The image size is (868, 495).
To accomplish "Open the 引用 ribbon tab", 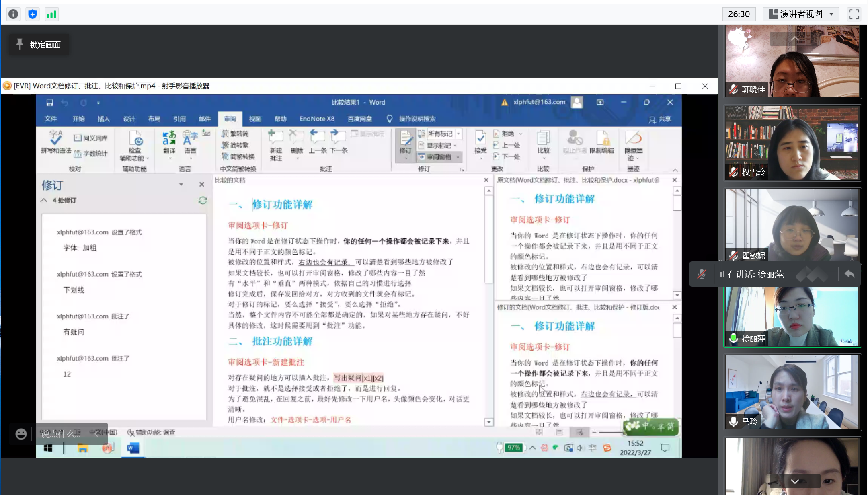I will [179, 119].
